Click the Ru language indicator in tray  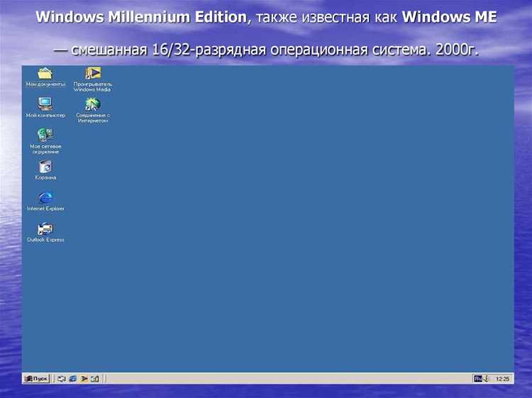pyautogui.click(x=478, y=379)
